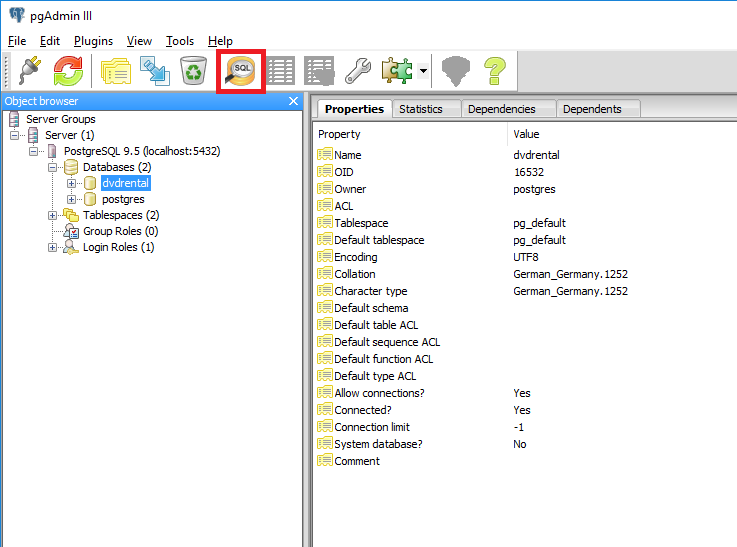The image size is (737, 547).
Task: Expand the Tablespaces tree node
Action: coord(52,215)
